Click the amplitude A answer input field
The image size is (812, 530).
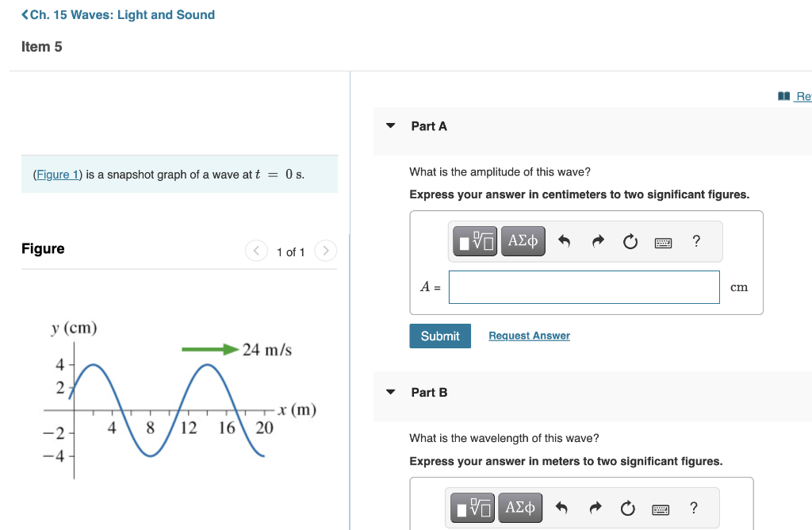tap(584, 287)
